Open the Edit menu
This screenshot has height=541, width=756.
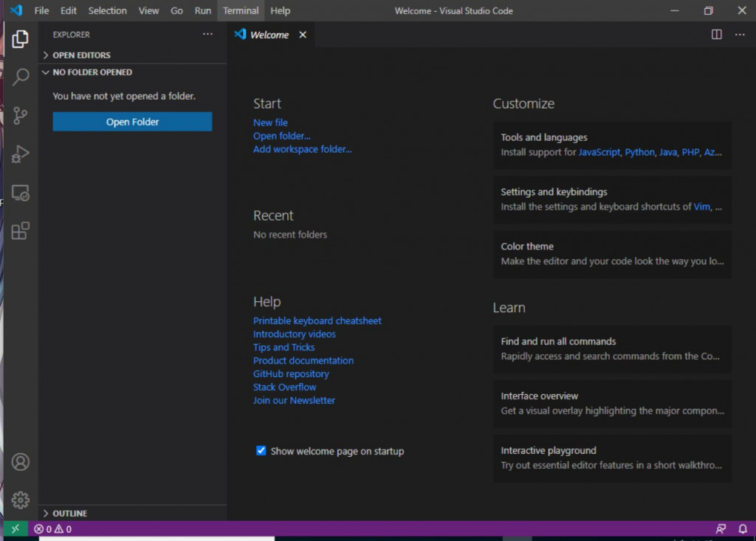pos(69,10)
